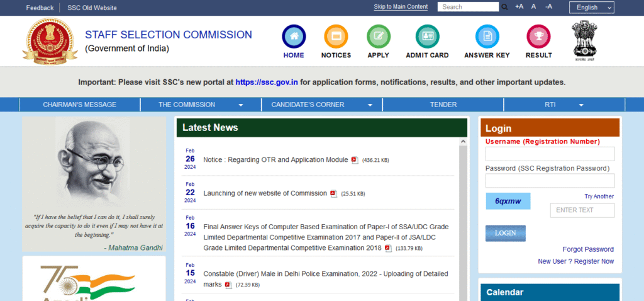This screenshot has width=644, height=301.
Task: Click the search magnifier icon
Action: pyautogui.click(x=504, y=7)
